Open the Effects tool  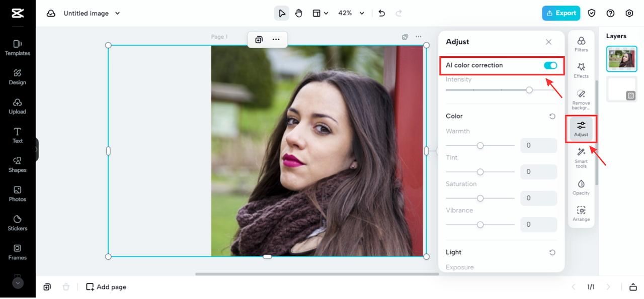click(x=581, y=71)
